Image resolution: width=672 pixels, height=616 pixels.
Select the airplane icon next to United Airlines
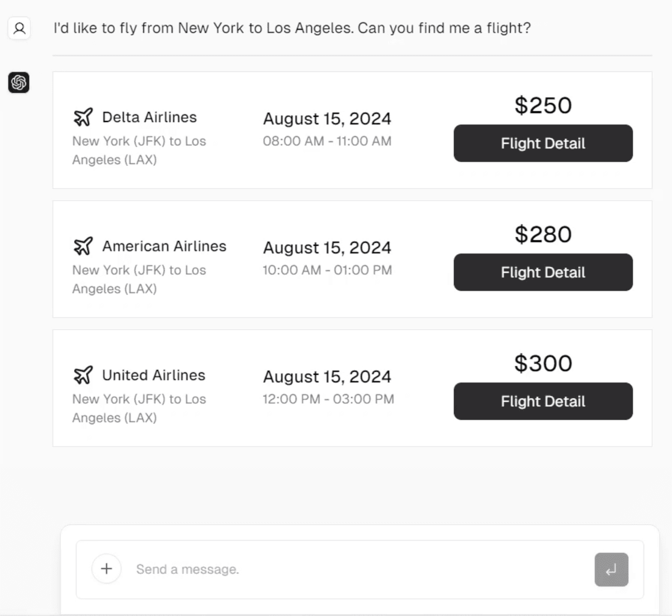[x=84, y=374]
